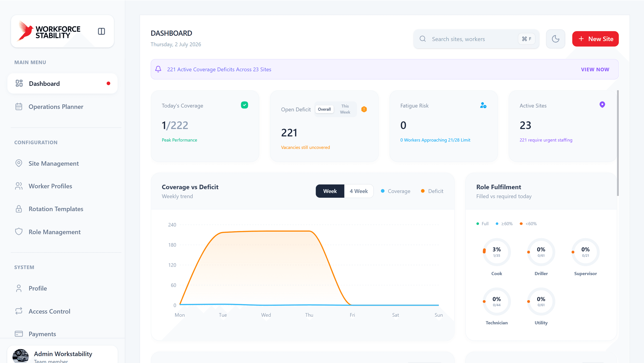Click the Utility fulfilment ring
Screen dimensions: 644x363
point(541,301)
